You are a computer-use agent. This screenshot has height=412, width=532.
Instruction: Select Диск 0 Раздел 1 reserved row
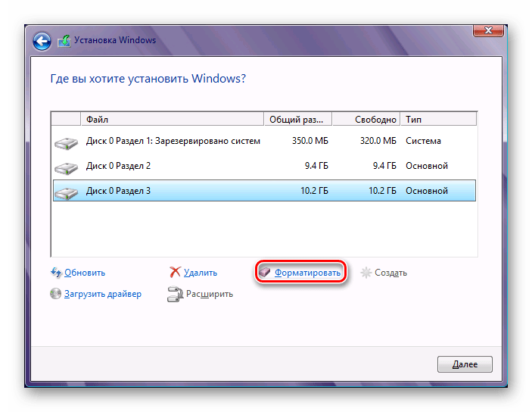(x=264, y=141)
